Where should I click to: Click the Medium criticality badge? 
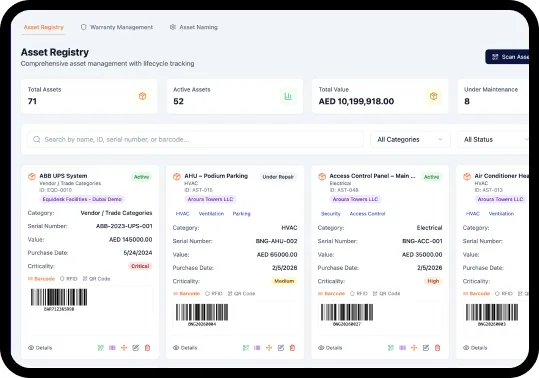click(x=284, y=281)
